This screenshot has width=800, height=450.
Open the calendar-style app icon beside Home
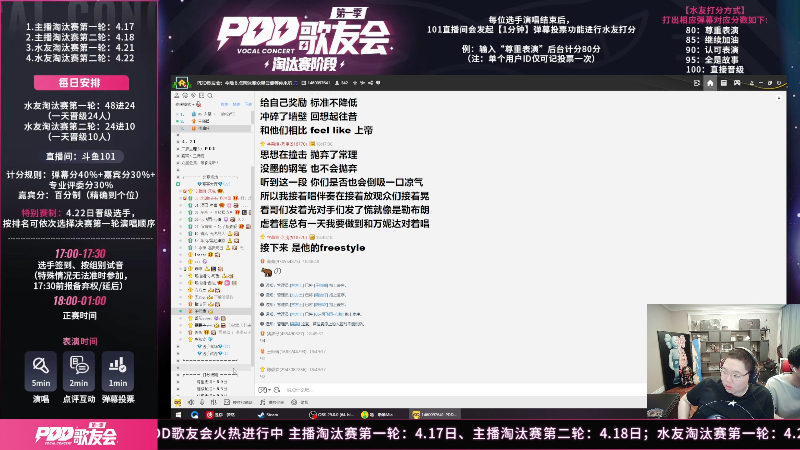(724, 83)
